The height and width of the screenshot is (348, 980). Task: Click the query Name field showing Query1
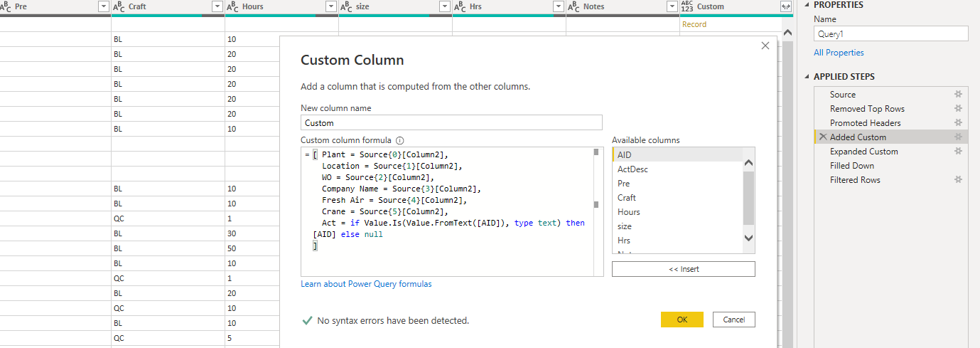[x=890, y=33]
